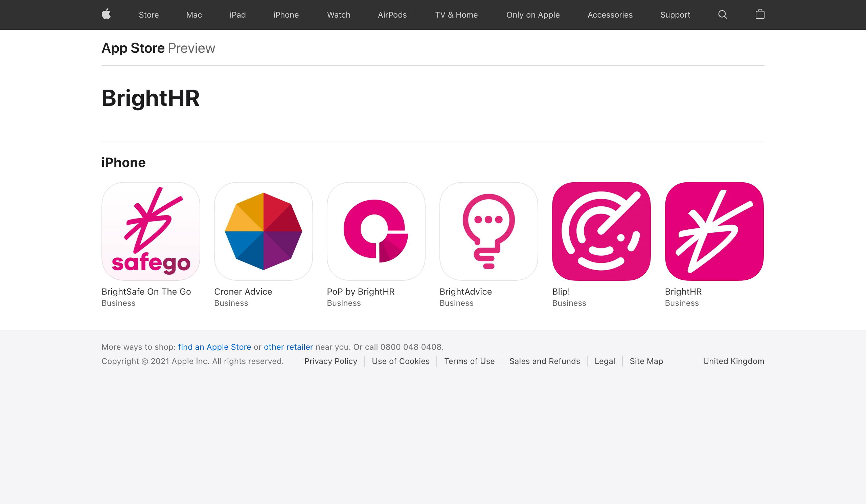Follow the find an Apple Store link
The width and height of the screenshot is (866, 504).
point(214,347)
